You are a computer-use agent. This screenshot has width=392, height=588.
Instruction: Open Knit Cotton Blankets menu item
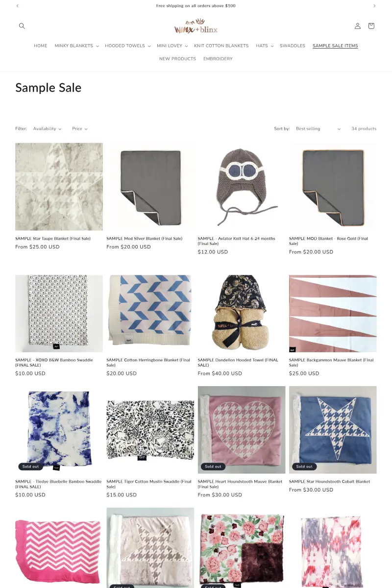(x=221, y=46)
